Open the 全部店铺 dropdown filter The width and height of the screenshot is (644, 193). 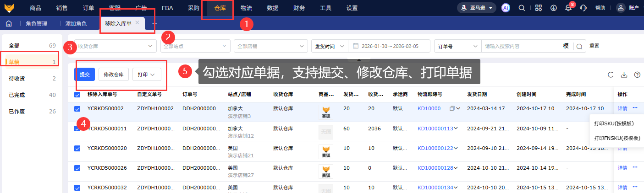pos(270,46)
